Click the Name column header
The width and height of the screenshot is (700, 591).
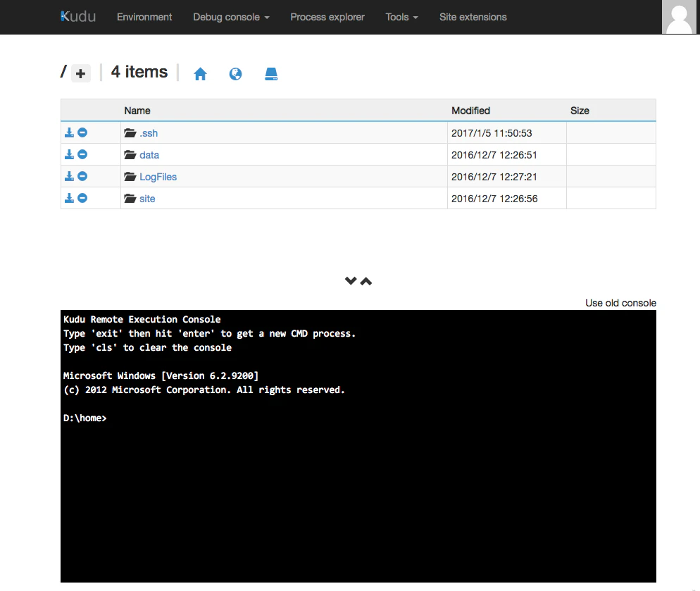point(137,111)
